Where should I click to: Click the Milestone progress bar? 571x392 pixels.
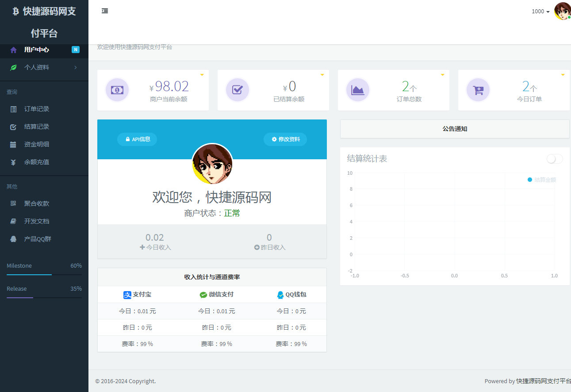tap(44, 274)
